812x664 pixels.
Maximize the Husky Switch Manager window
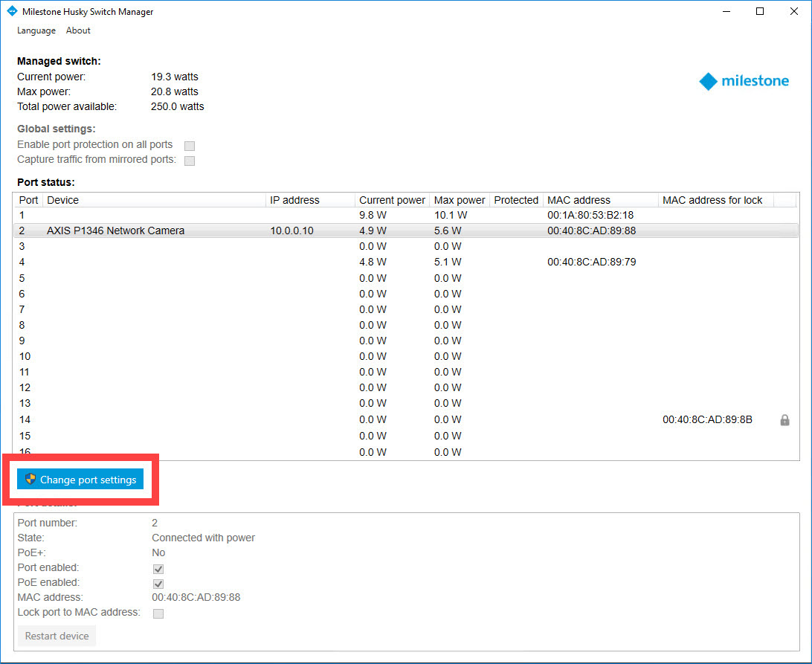759,11
